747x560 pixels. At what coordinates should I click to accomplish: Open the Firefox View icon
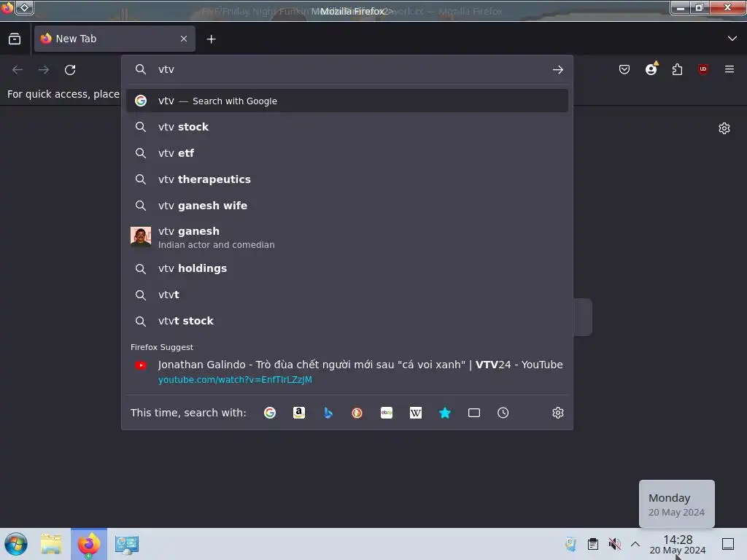point(15,39)
